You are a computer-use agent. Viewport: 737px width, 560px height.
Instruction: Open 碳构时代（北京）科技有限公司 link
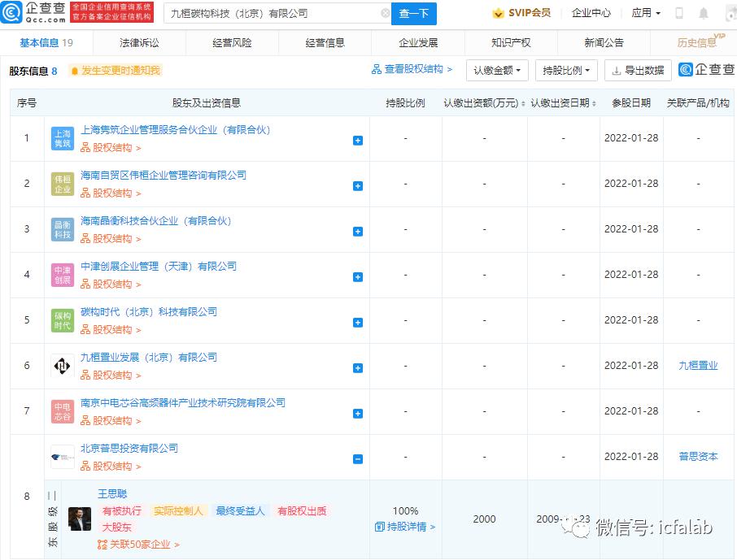coord(149,312)
